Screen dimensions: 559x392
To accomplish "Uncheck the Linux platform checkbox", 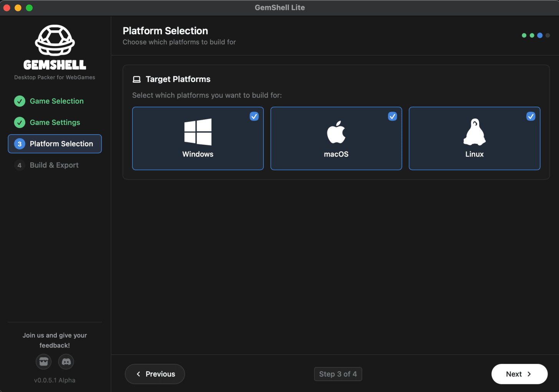I will [x=531, y=116].
